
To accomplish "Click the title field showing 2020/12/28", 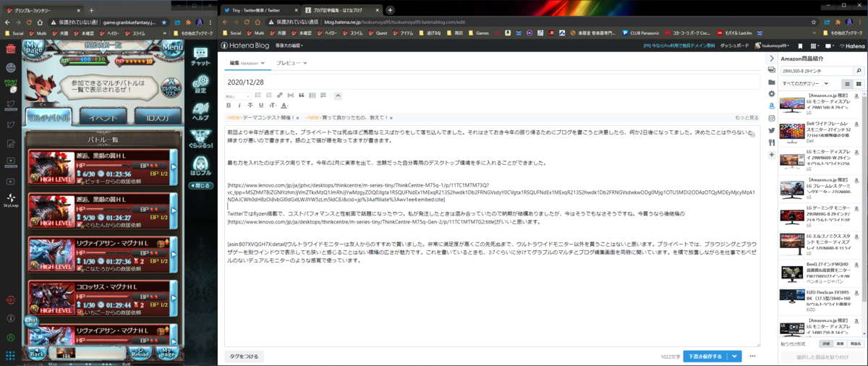I will 492,81.
